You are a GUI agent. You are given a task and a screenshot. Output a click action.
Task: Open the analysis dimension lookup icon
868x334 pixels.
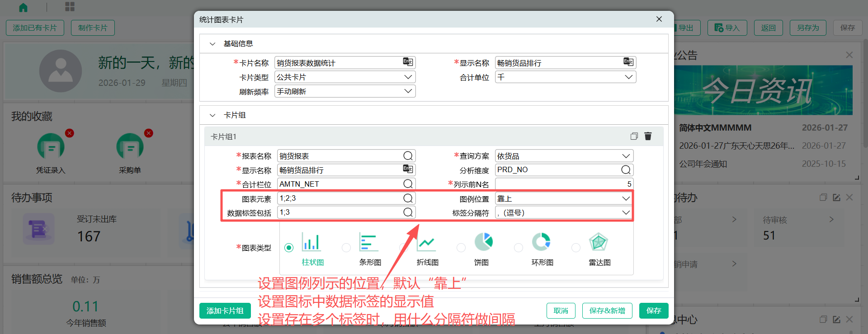click(x=626, y=170)
